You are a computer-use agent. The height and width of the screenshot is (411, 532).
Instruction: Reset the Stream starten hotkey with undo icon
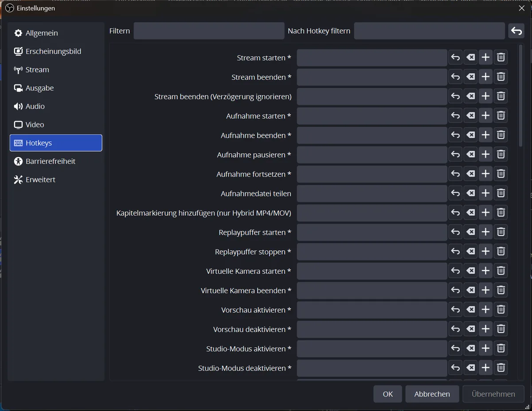click(x=455, y=58)
